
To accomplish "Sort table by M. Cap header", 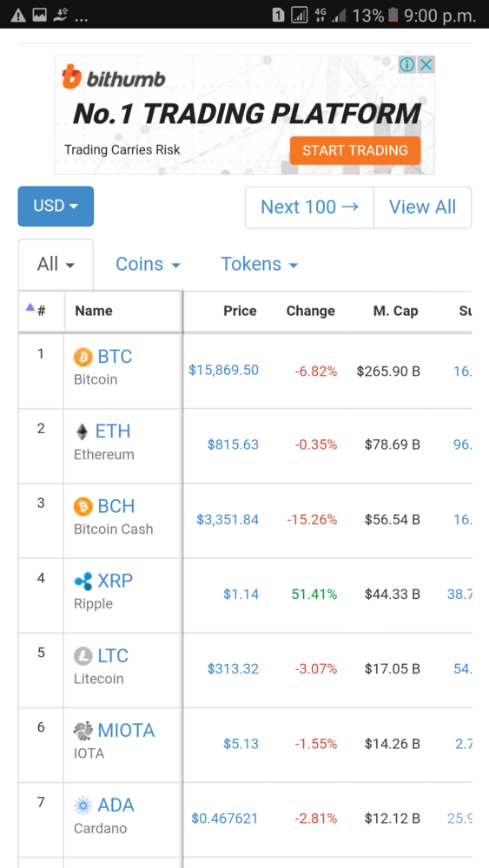I will click(x=395, y=311).
